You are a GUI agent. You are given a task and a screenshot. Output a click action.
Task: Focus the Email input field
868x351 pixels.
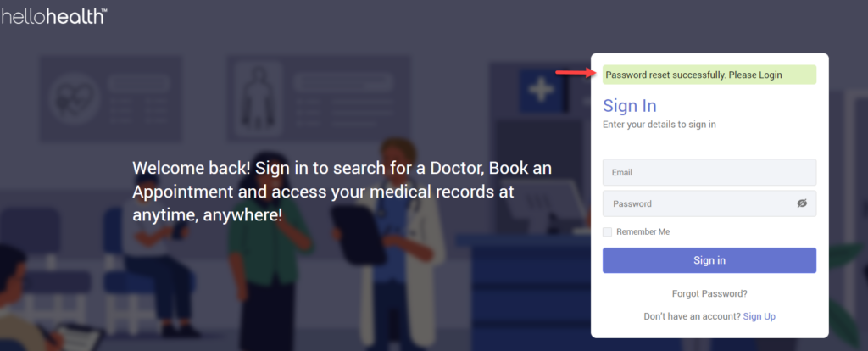pos(709,172)
